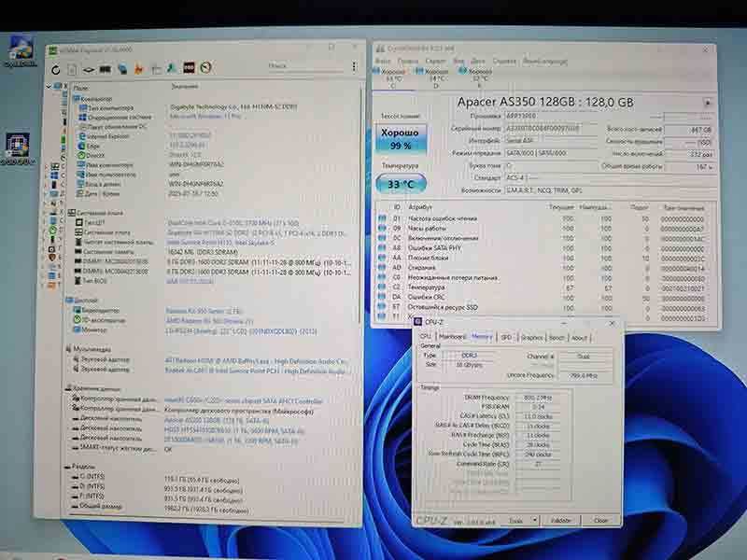Open the AIDA64 motherboard chip toolbar icon

pos(89,70)
